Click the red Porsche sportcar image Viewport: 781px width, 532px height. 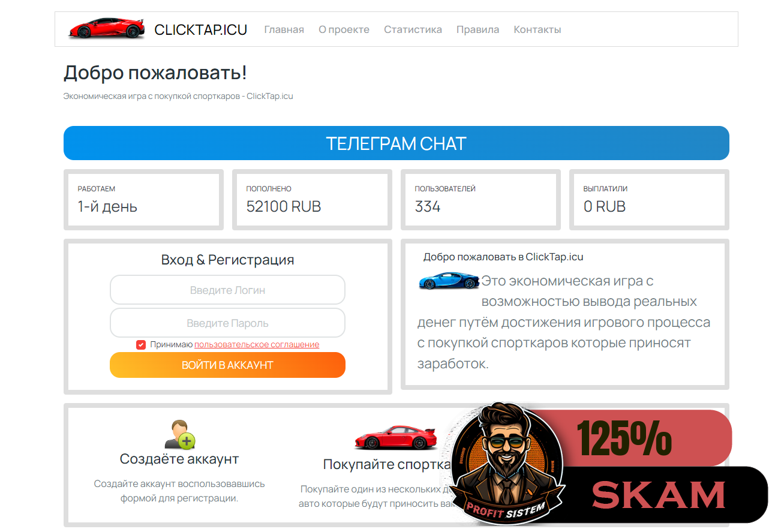(x=395, y=437)
